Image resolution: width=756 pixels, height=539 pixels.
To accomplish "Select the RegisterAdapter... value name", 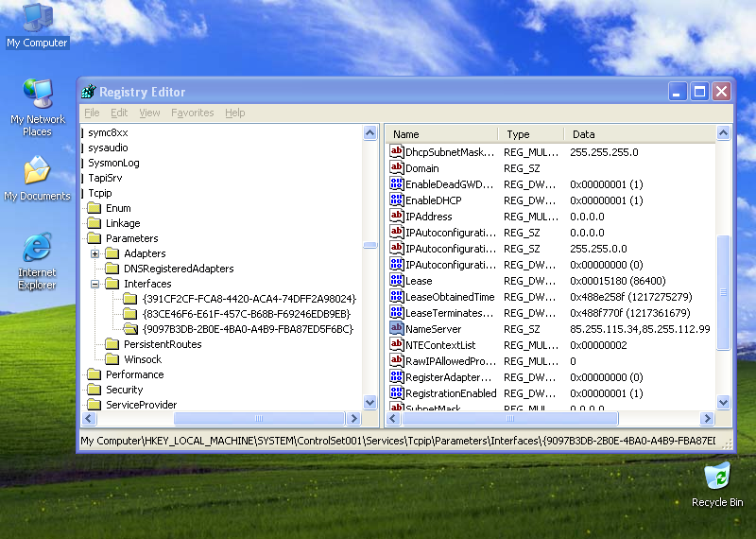I will (x=448, y=377).
